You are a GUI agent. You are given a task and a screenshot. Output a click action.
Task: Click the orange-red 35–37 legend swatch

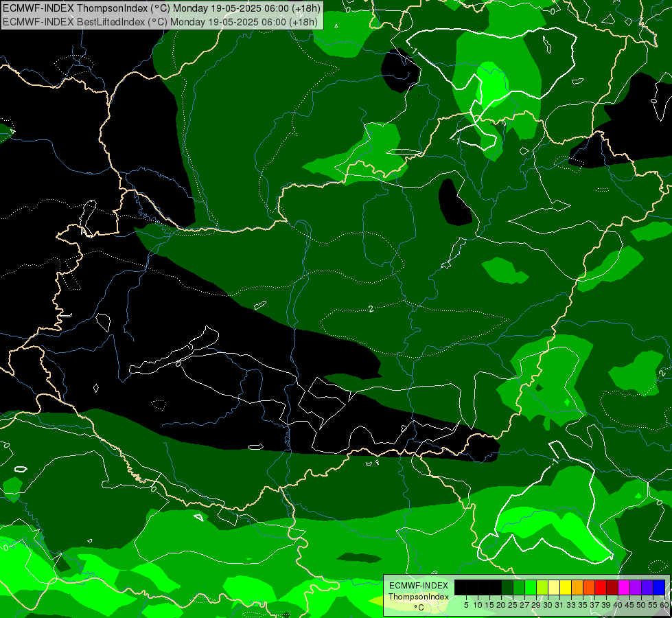(589, 588)
